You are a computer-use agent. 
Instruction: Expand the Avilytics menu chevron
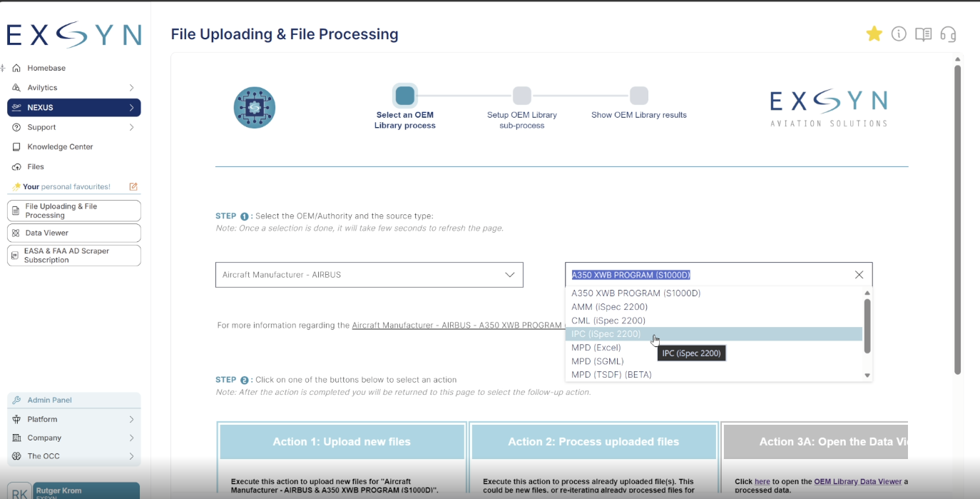[x=132, y=88]
